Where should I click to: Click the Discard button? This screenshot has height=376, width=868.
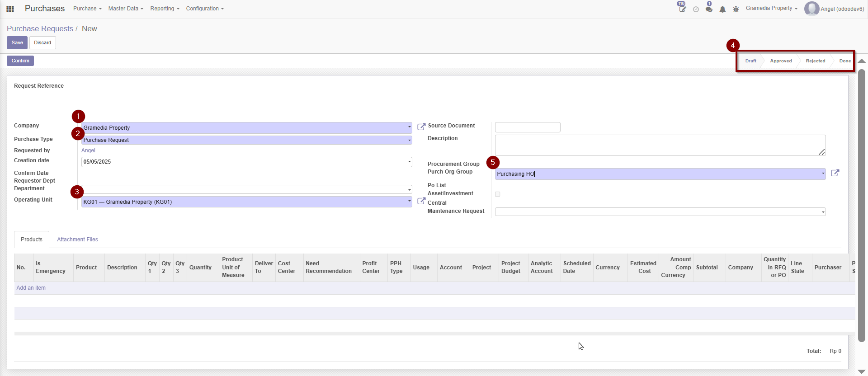pyautogui.click(x=42, y=42)
